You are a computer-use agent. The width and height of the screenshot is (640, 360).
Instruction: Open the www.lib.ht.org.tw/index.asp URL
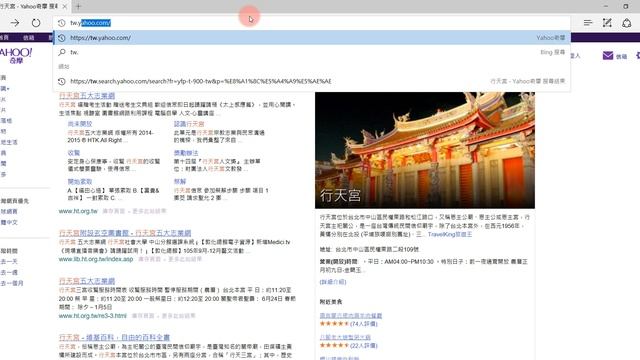pyautogui.click(x=96, y=259)
